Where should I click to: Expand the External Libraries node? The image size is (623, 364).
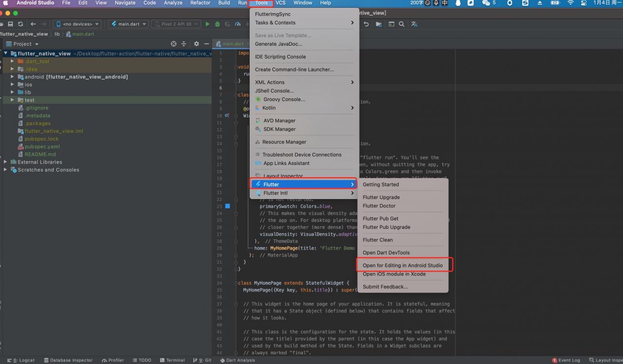pyautogui.click(x=5, y=162)
